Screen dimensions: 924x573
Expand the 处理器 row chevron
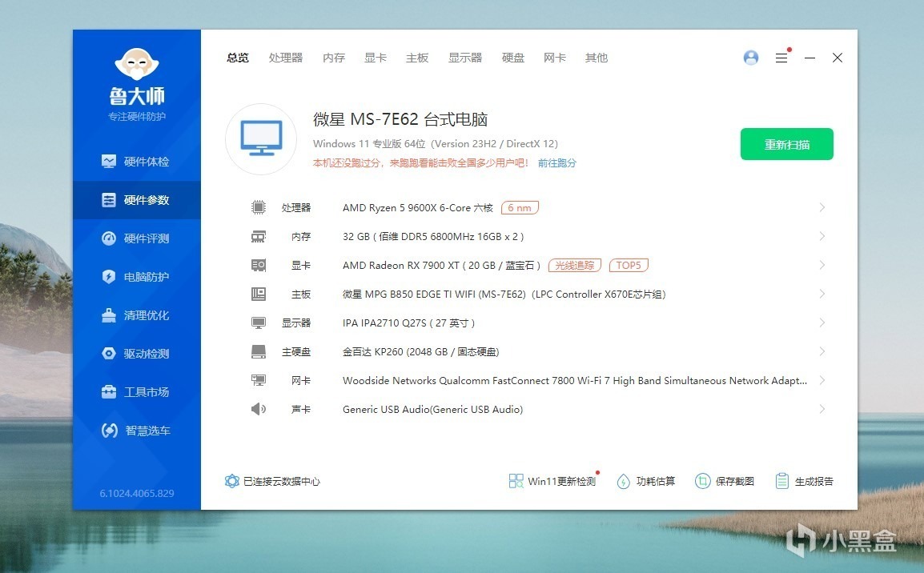click(x=822, y=207)
